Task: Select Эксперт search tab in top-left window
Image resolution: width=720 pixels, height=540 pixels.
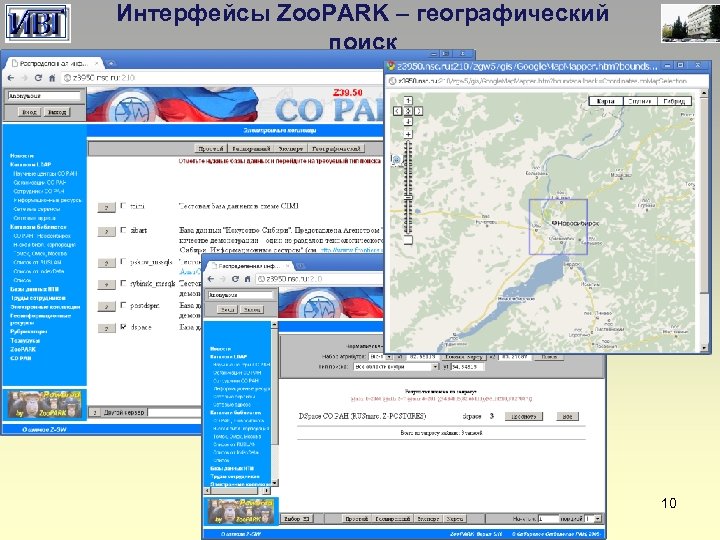Action: tap(291, 149)
